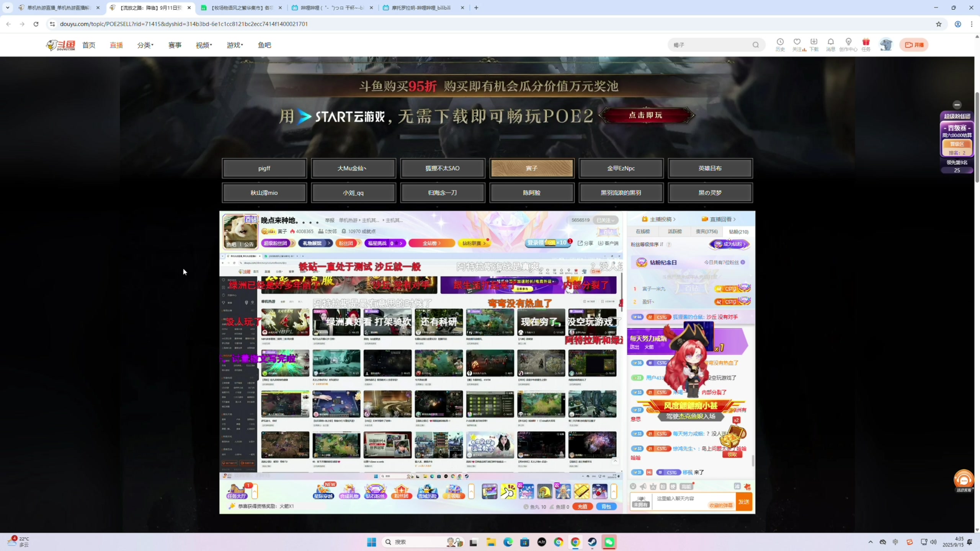This screenshot has width=980, height=551.
Task: Click the megaphone icon in chat toolbar
Action: [643, 486]
